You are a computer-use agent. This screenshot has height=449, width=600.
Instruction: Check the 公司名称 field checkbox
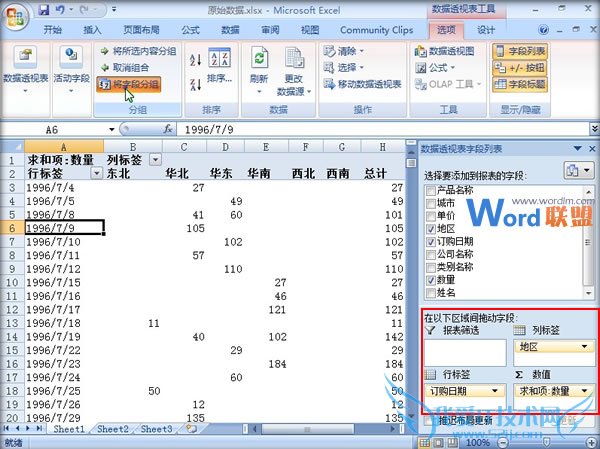point(431,255)
